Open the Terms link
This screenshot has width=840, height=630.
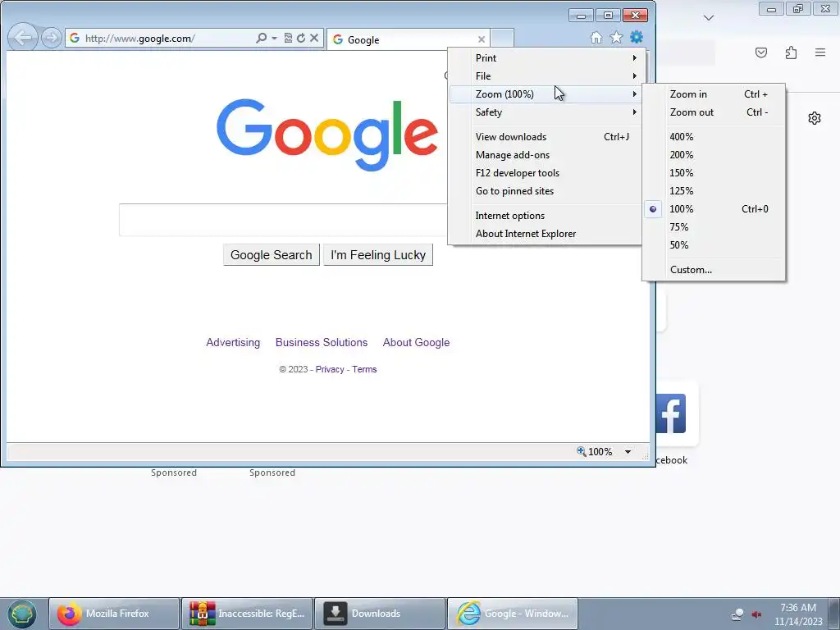tap(364, 369)
